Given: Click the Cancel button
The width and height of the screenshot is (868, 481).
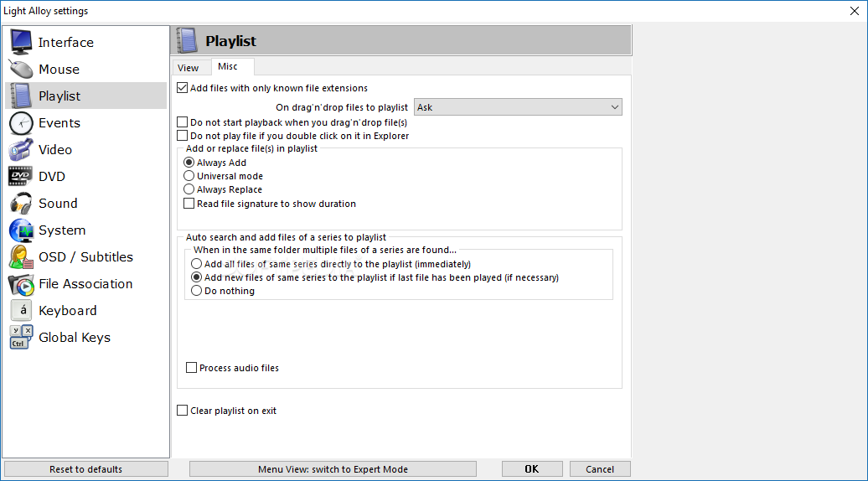Looking at the screenshot, I should (600, 468).
